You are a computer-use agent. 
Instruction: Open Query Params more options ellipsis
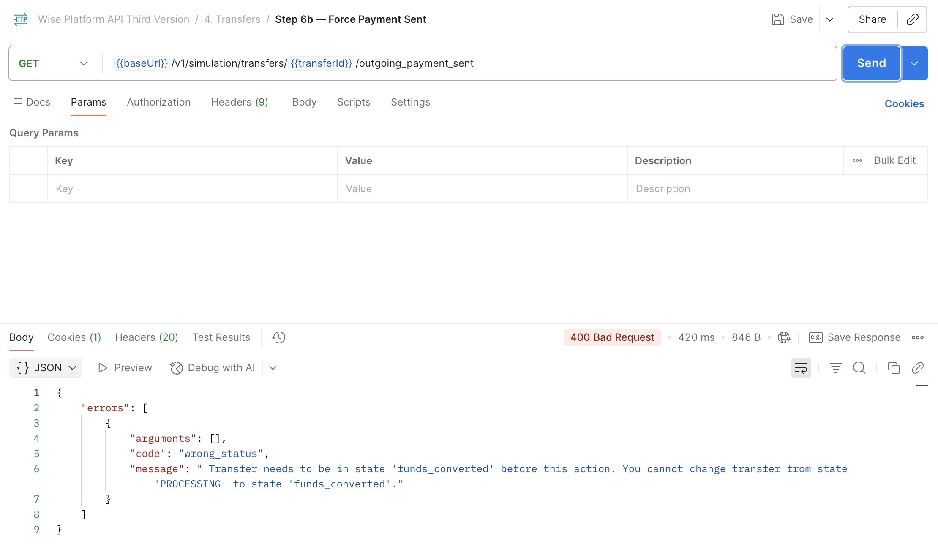coord(857,160)
